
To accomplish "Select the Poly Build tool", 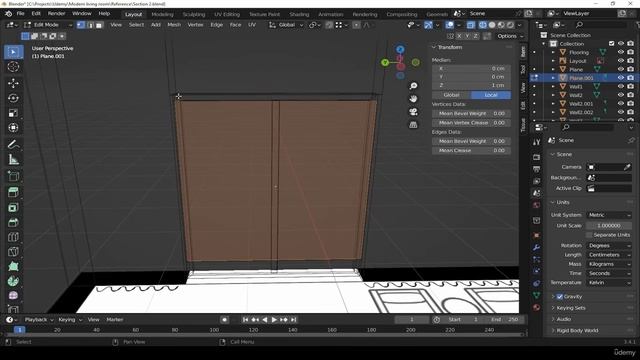I will (13, 267).
